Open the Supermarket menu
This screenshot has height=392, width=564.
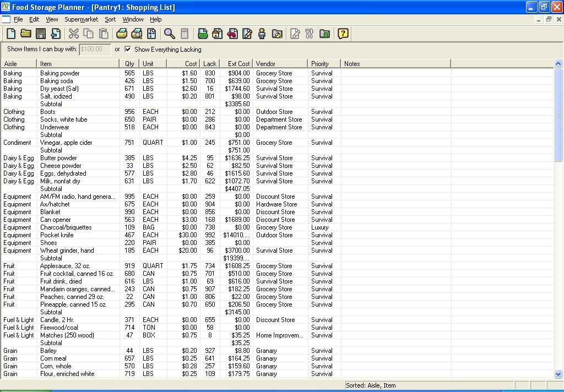pos(81,19)
